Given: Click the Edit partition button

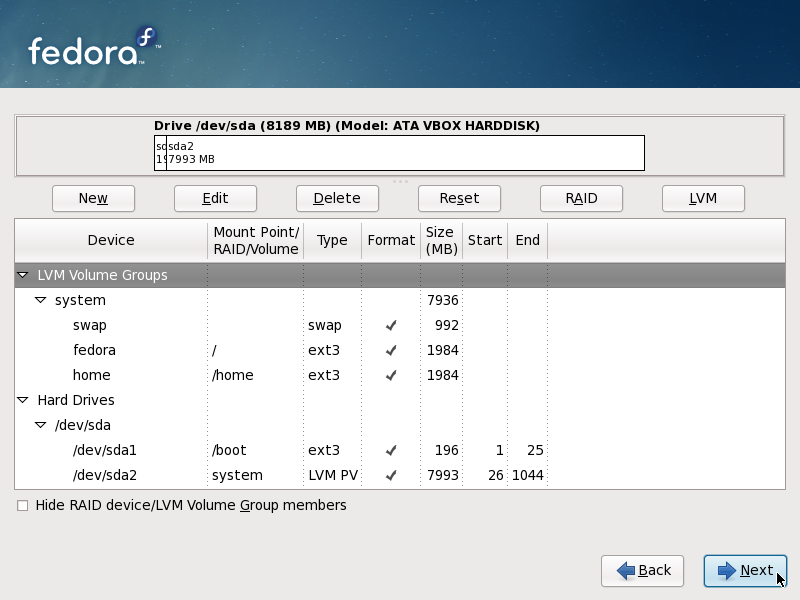Looking at the screenshot, I should tap(215, 198).
